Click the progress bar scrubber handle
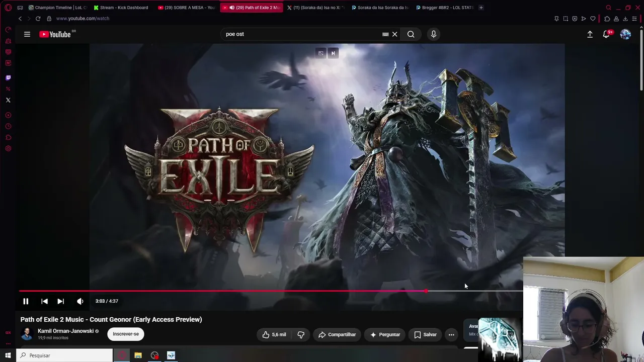 pyautogui.click(x=426, y=291)
